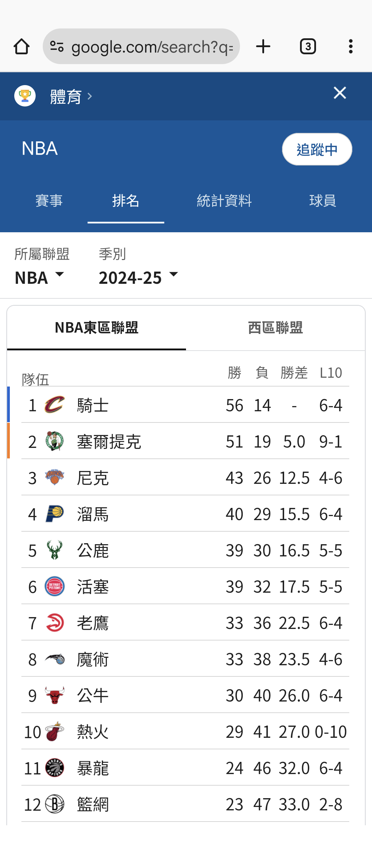Tap the site settings icon in address bar
The height and width of the screenshot is (868, 372).
[57, 46]
